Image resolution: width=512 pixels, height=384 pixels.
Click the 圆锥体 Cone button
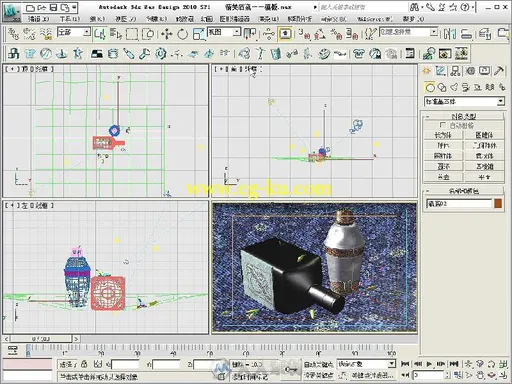484,135
